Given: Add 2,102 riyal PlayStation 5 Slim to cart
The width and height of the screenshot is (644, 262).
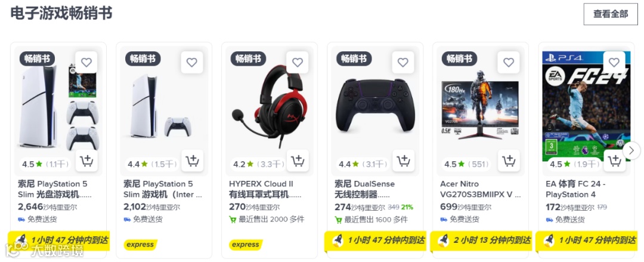Looking at the screenshot, I should 192,161.
